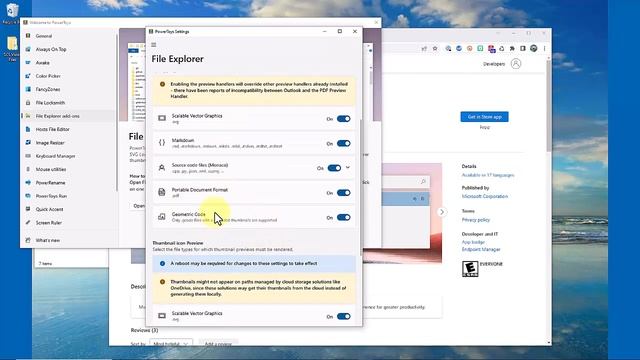
Task: Open the Privacy policy link
Action: click(476, 220)
